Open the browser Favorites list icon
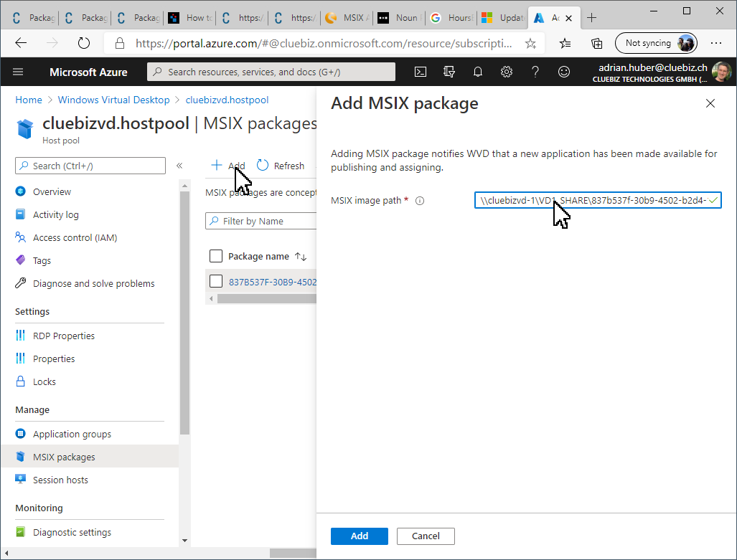737x560 pixels. pos(565,44)
